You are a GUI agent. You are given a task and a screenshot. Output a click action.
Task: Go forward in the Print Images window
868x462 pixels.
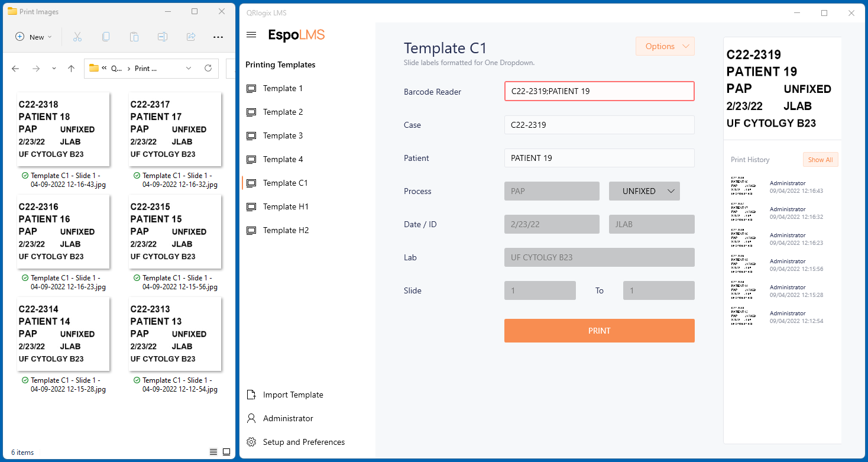coord(36,69)
